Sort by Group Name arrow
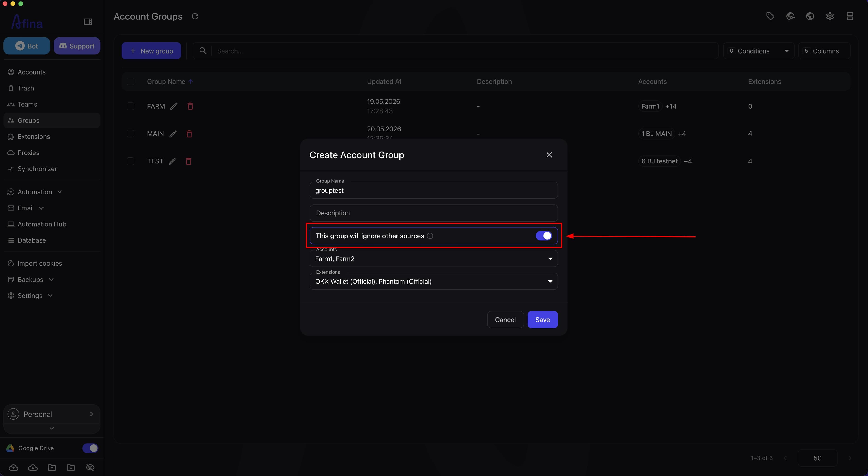Viewport: 868px width, 476px height. [x=191, y=82]
